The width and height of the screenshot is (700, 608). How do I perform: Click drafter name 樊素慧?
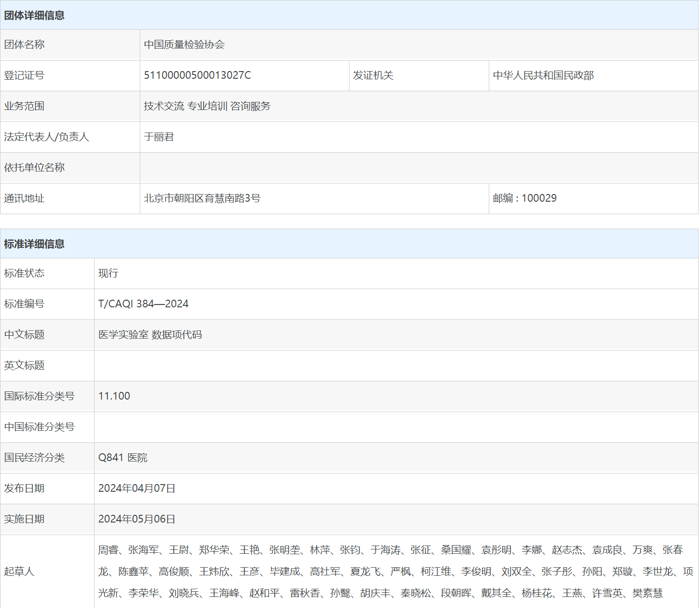pyautogui.click(x=648, y=593)
